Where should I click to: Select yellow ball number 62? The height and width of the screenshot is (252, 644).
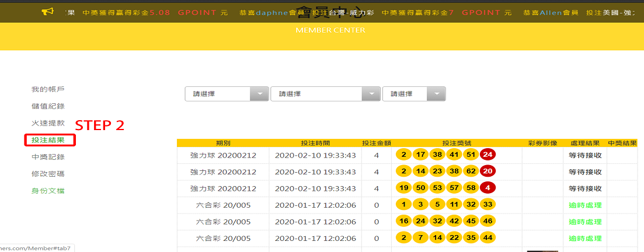click(471, 171)
